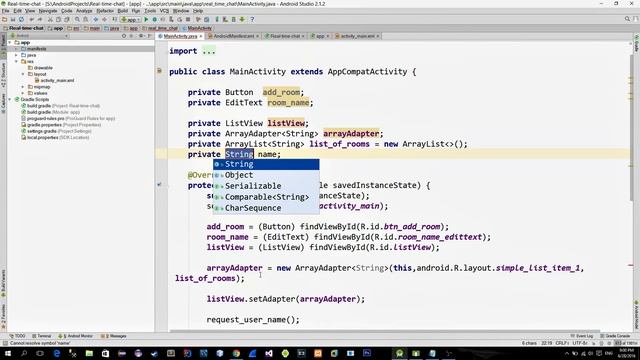This screenshot has height=360, width=640.
Task: Open Microsoft Edge from the Windows taskbar
Action: click(x=57, y=353)
